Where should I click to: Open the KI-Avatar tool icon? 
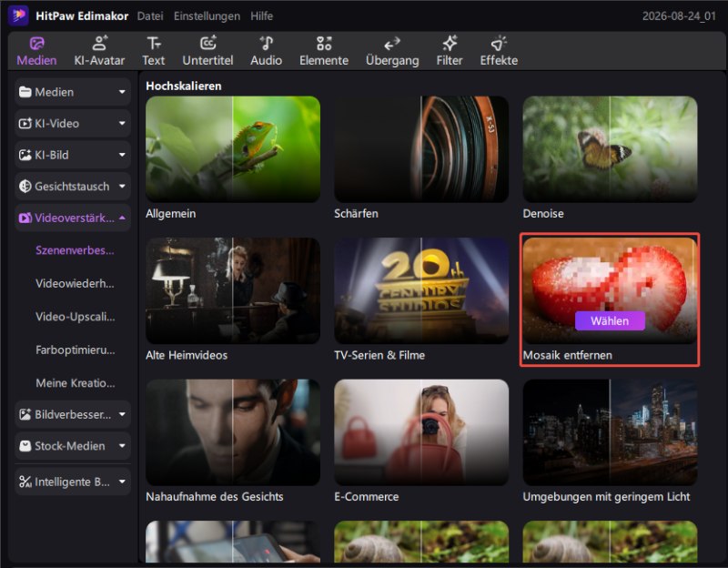click(99, 43)
